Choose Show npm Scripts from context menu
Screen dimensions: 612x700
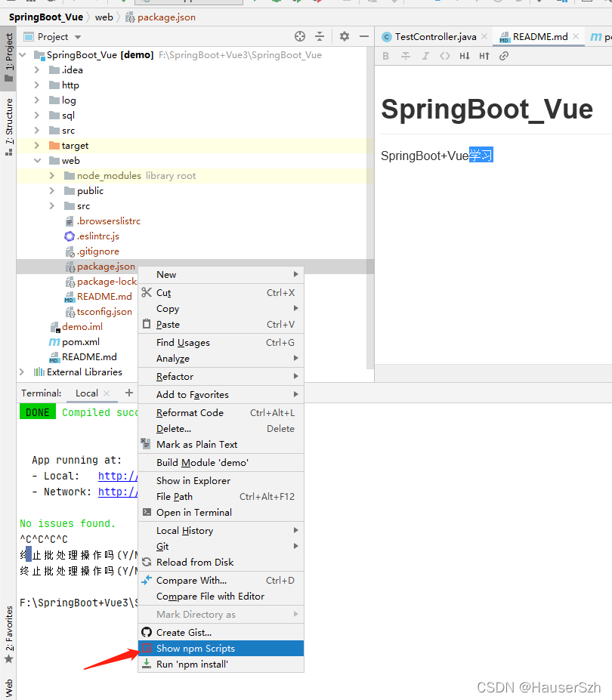221,648
